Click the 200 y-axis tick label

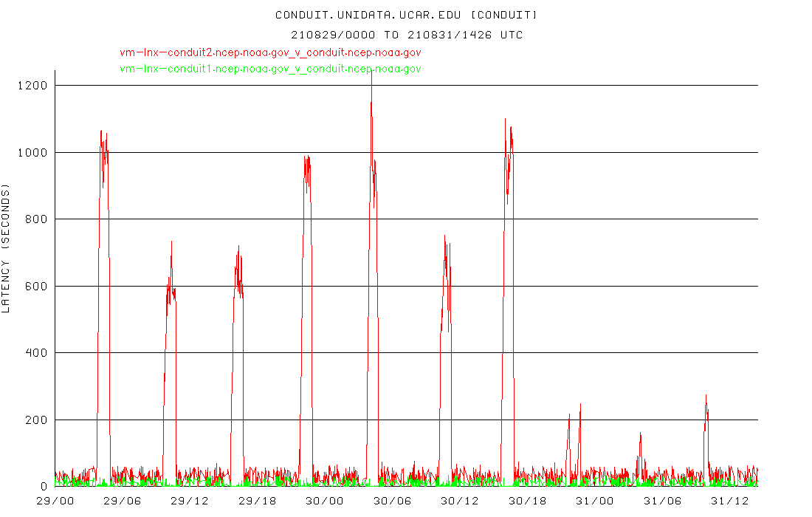pos(35,420)
